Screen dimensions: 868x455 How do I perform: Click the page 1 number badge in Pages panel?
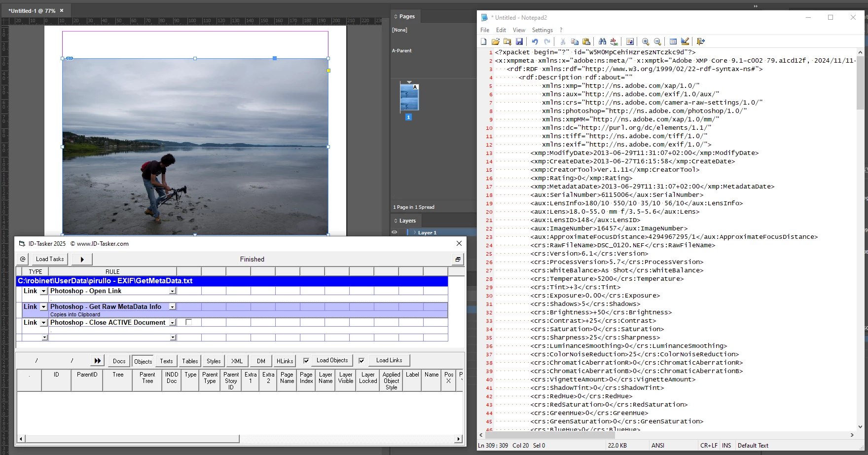pyautogui.click(x=408, y=117)
